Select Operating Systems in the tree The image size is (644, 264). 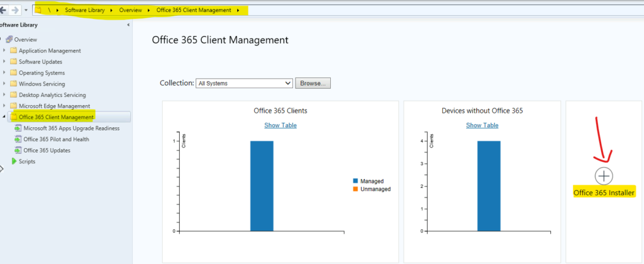coord(42,73)
